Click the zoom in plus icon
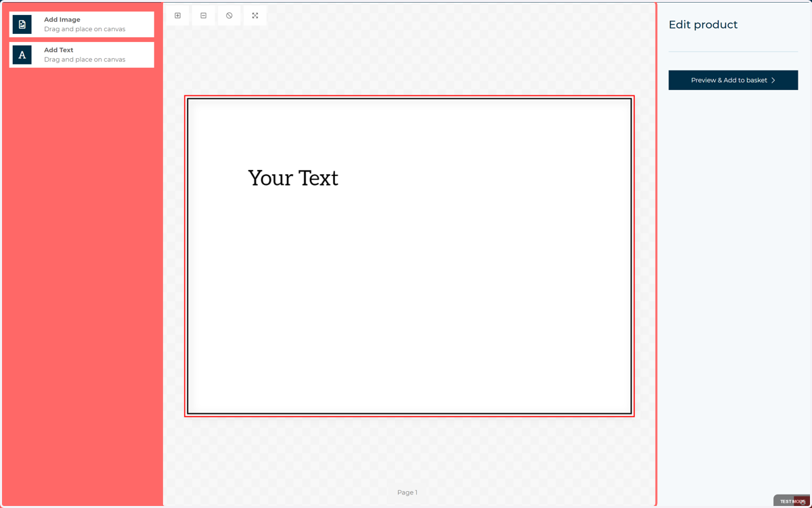 tap(178, 16)
